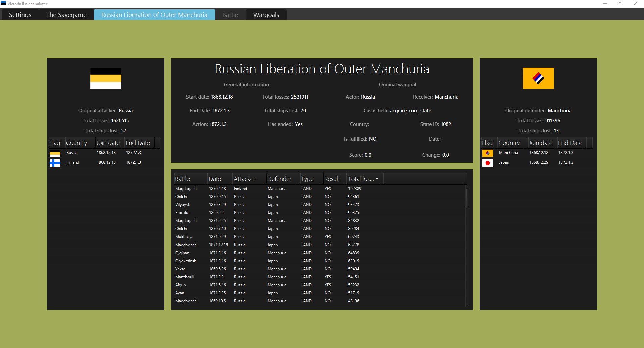This screenshot has height=348, width=644.
Task: Sort battles by Total losses dropdown arrow
Action: tap(377, 179)
